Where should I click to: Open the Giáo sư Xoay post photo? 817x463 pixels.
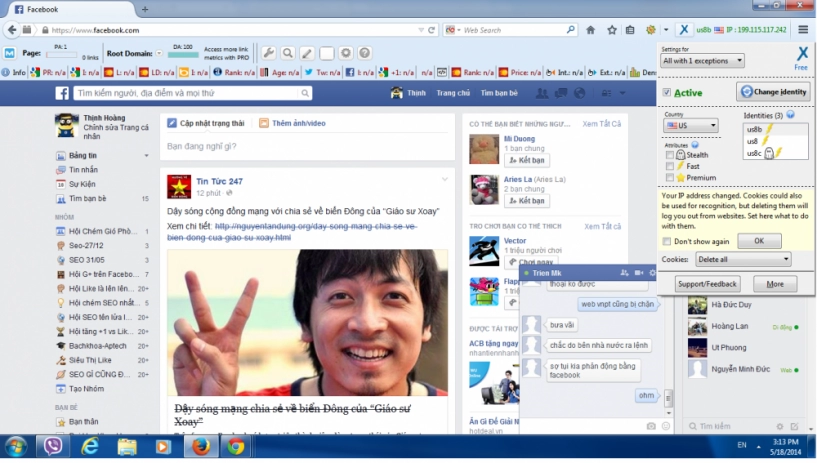[307, 322]
